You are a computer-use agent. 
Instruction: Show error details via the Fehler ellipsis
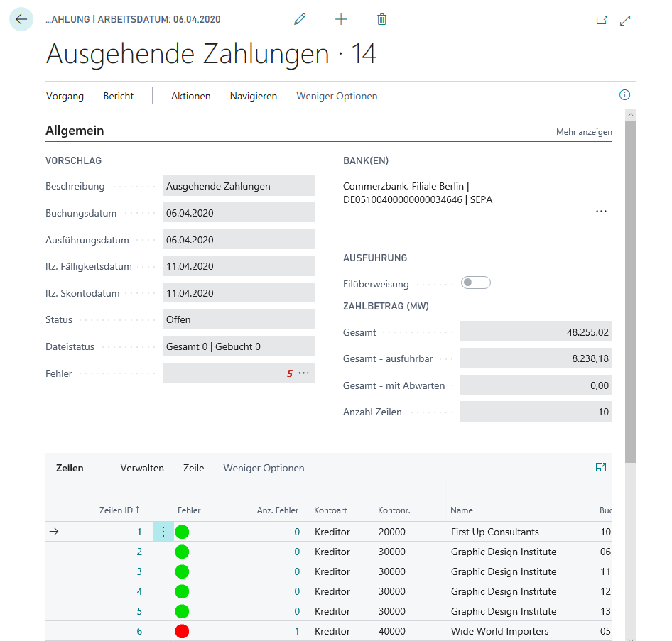tap(305, 373)
